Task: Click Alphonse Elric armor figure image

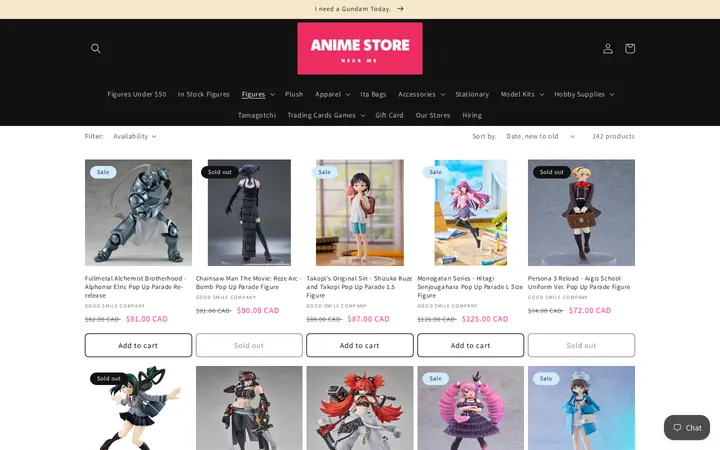Action: [138, 213]
